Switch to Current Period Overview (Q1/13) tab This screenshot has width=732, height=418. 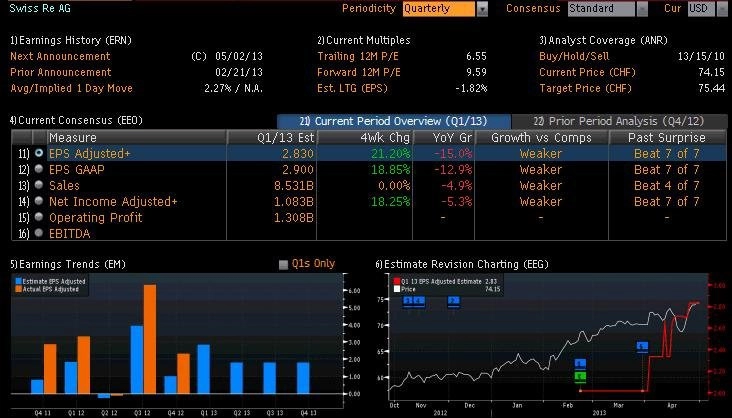coord(394,121)
